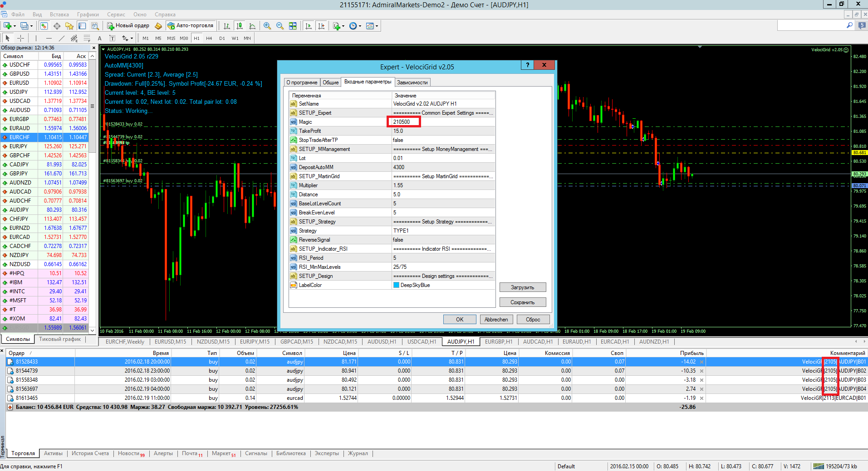Toggle Авто-торговля auto trading
The width and height of the screenshot is (868, 471).
[x=190, y=26]
